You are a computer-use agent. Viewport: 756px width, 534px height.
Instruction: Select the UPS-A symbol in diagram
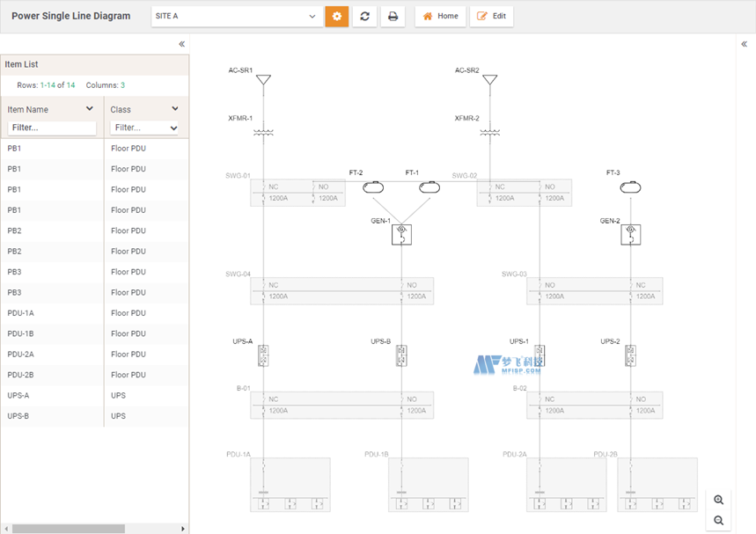point(263,355)
